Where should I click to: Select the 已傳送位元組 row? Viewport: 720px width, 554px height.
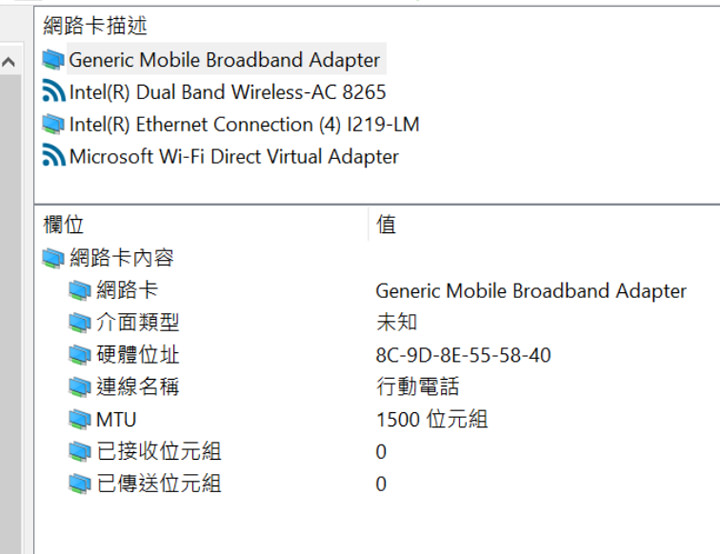coord(158,484)
